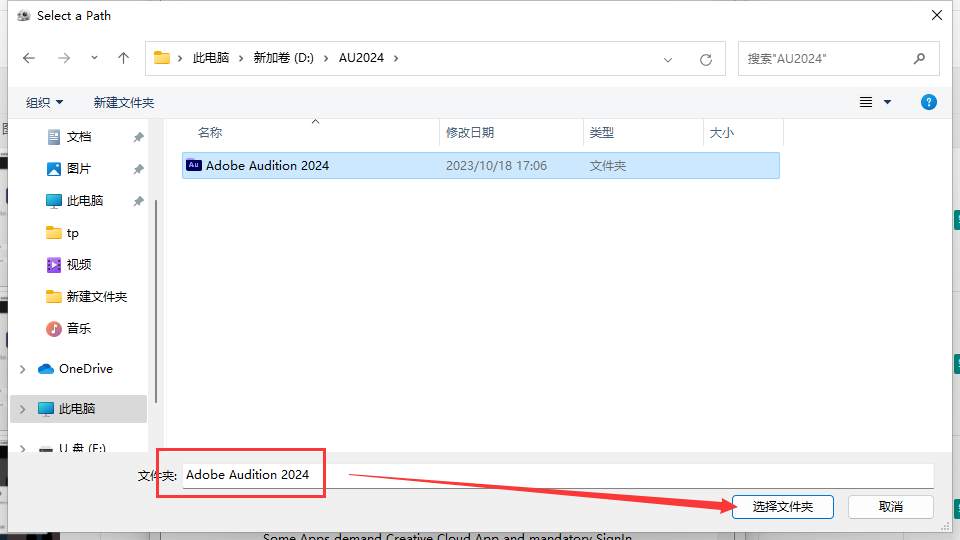Select 新加卷 (D:) breadcrumb segment
This screenshot has height=540, width=960.
[x=283, y=58]
